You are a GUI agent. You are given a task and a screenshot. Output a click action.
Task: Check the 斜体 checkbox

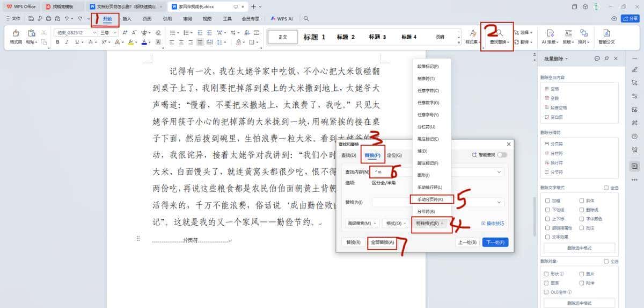tap(582, 200)
